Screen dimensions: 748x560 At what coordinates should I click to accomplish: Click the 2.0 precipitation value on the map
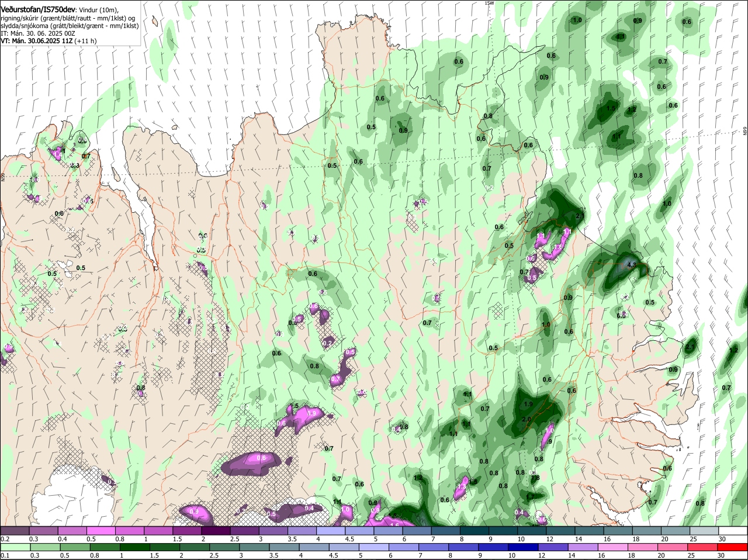[x=526, y=419]
